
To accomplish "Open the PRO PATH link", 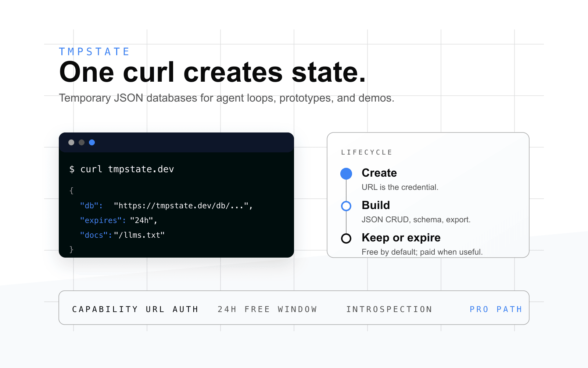I will tap(496, 309).
